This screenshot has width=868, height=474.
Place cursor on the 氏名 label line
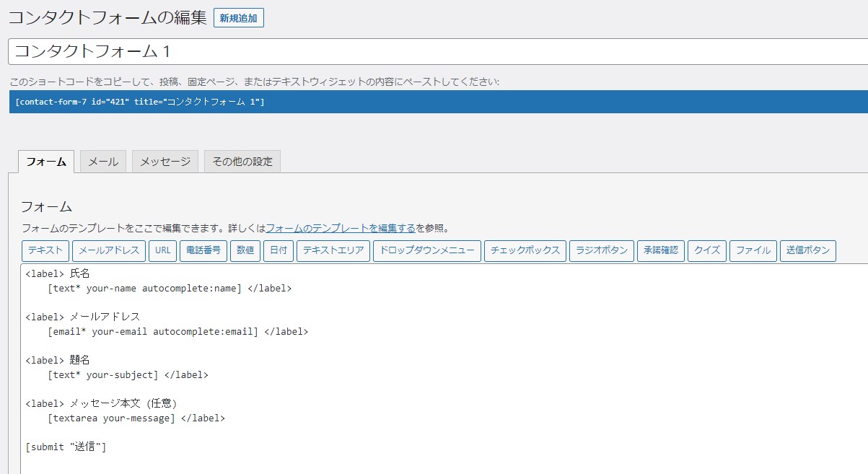(x=58, y=273)
